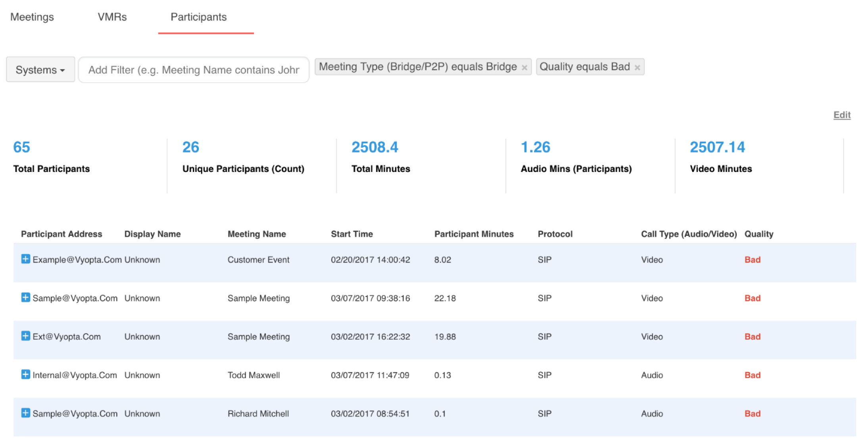Switch to the Meetings tab
Screen dimensions: 868x438
(x=32, y=17)
